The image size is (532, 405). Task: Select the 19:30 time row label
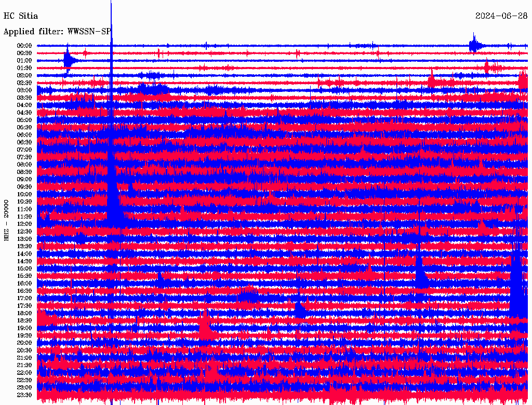click(x=24, y=335)
